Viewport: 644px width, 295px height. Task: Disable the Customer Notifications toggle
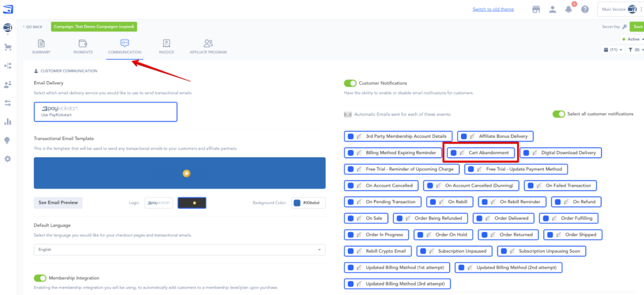(350, 83)
